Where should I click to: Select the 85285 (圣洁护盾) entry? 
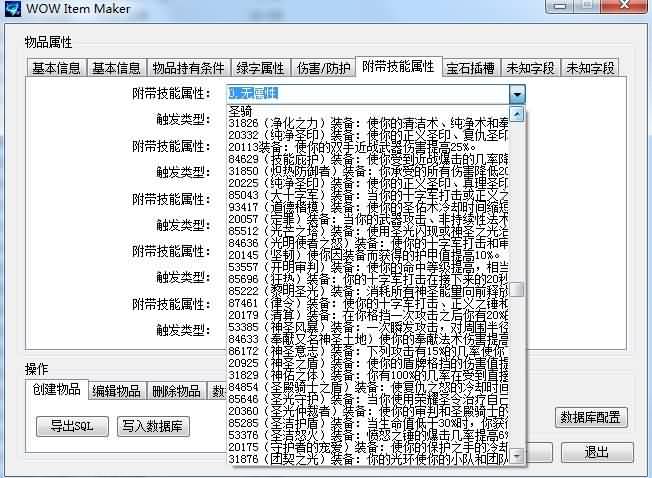(368, 423)
